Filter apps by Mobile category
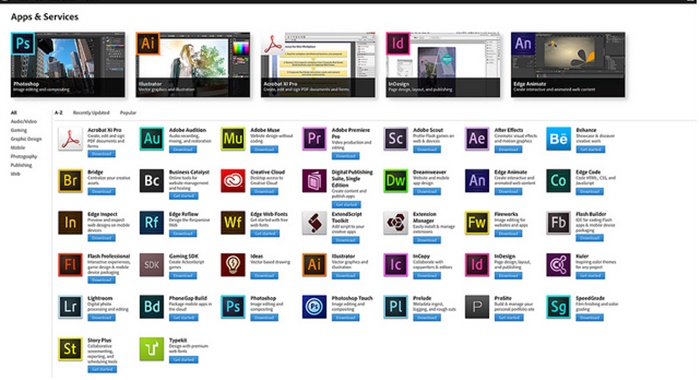Viewport: 700px width, 380px height. [x=18, y=147]
